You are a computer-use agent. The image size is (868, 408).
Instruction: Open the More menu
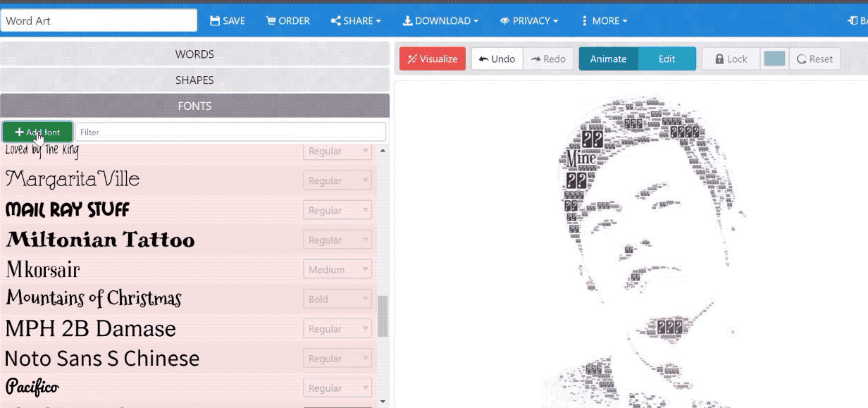(604, 20)
